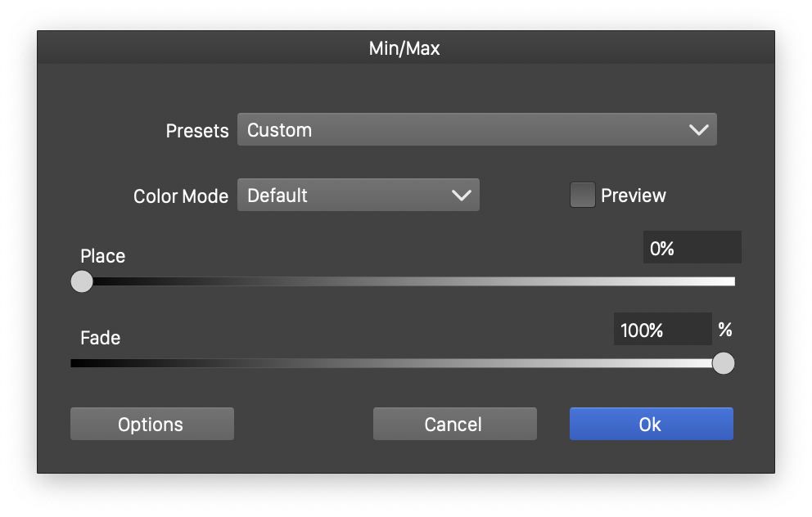Enable the Preview checkbox
812x517 pixels.
582,196
